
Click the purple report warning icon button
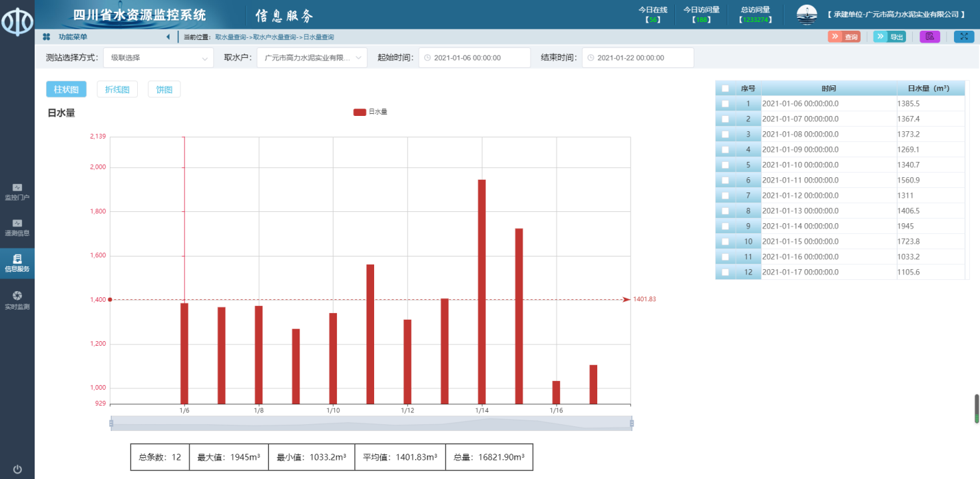coord(929,37)
